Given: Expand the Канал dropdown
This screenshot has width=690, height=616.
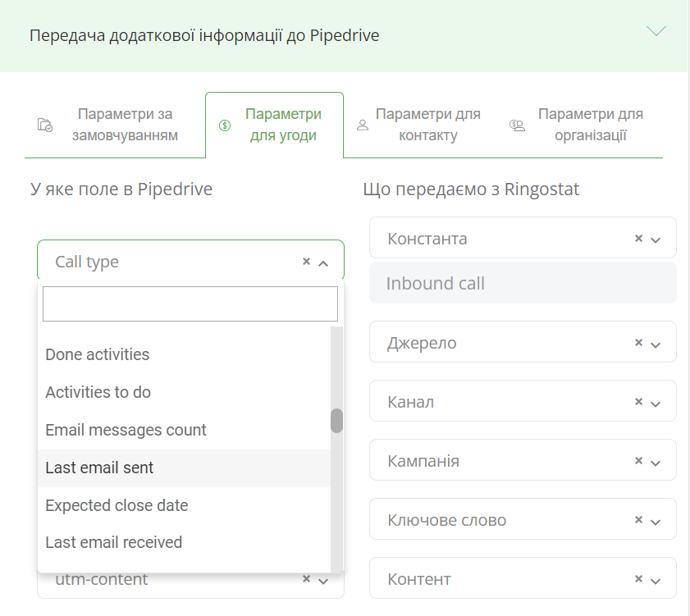Looking at the screenshot, I should coord(656,404).
